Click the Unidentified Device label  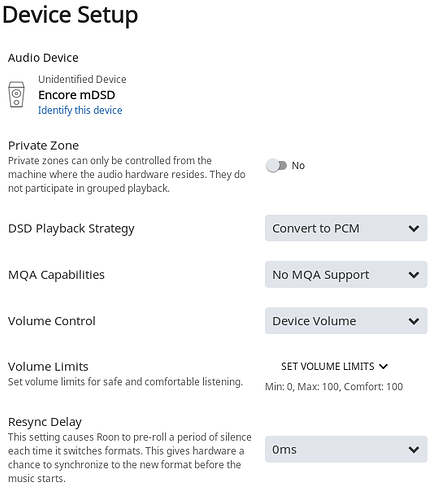[82, 79]
